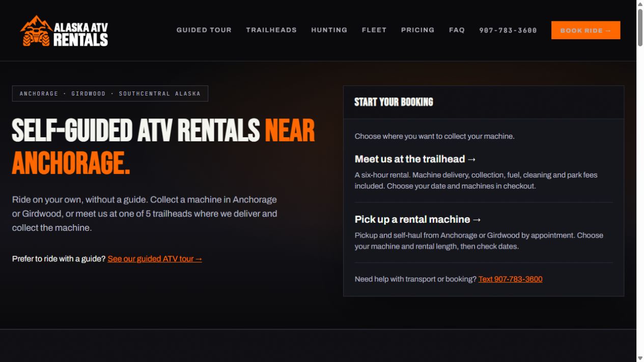The image size is (644, 362).
Task: Click 'Prefer to ride with a guide?' text
Action: [x=59, y=259]
